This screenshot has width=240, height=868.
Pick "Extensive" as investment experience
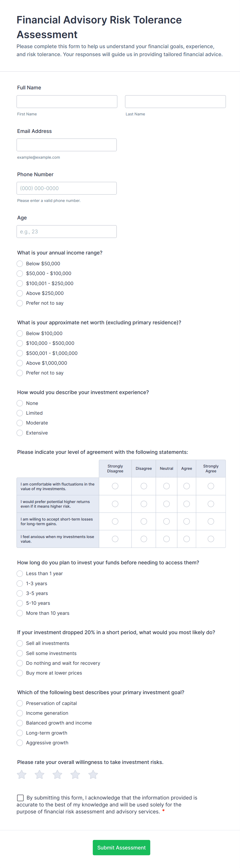tap(20, 433)
